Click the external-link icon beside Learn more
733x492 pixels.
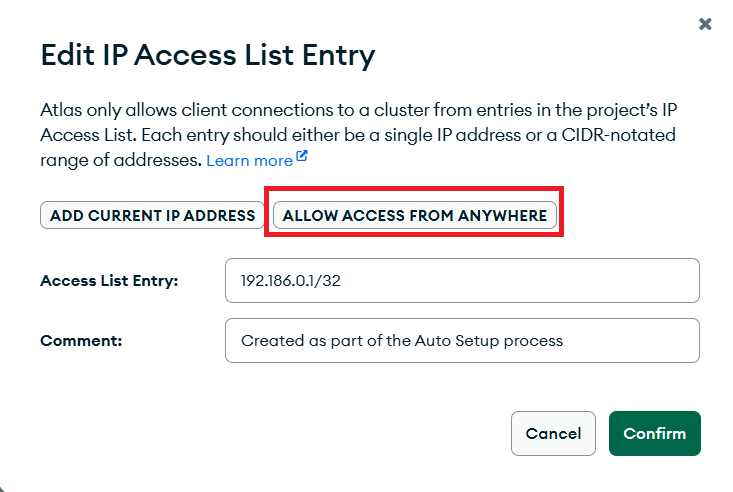coord(301,159)
